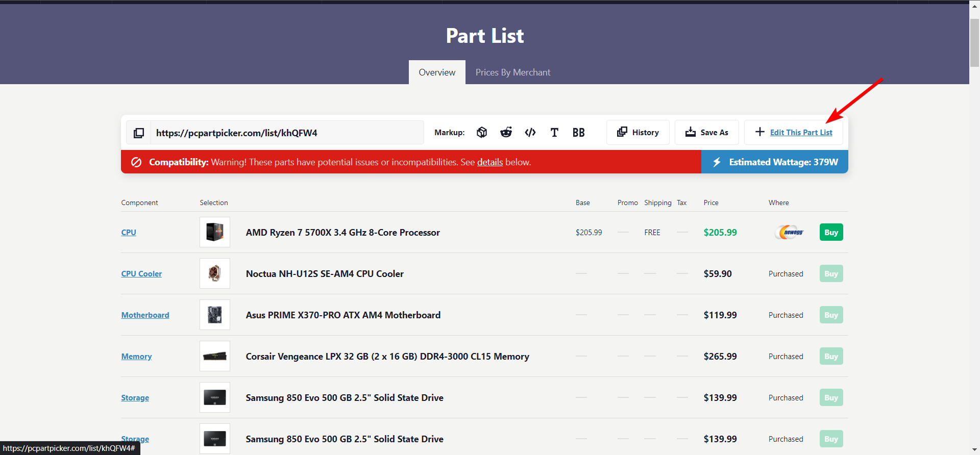Open the CPU Cooler component link

point(141,274)
